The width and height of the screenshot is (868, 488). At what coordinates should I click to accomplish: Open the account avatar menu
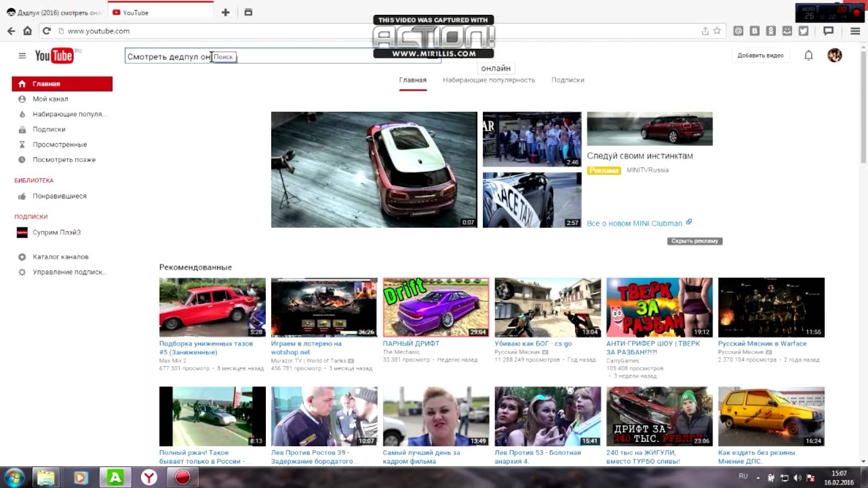tap(835, 55)
